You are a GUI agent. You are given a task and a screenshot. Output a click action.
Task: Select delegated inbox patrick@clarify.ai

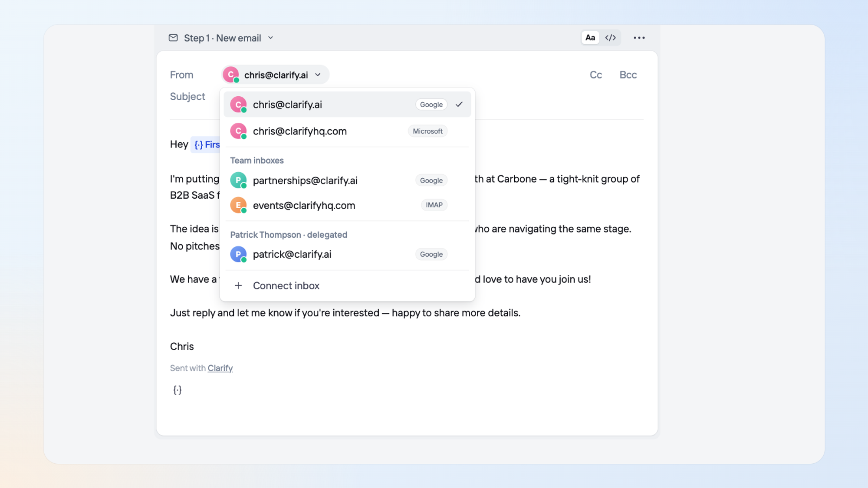pyautogui.click(x=347, y=254)
